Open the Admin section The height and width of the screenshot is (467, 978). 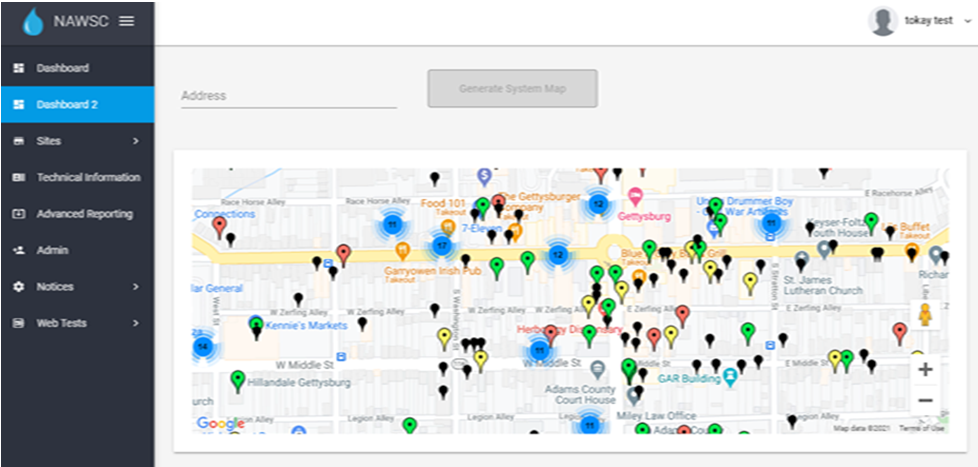pos(77,250)
